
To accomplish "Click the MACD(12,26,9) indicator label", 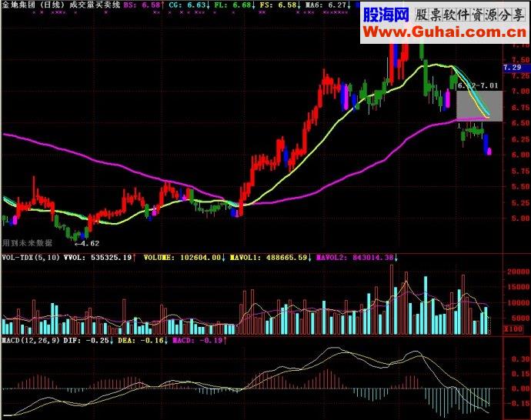I will click(31, 341).
